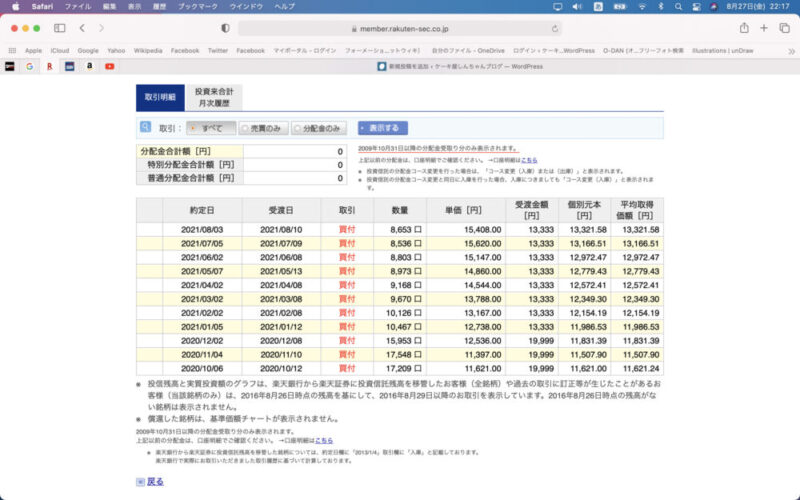The width and height of the screenshot is (800, 500).
Task: Open the Share icon in Safari toolbar
Action: 744,28
